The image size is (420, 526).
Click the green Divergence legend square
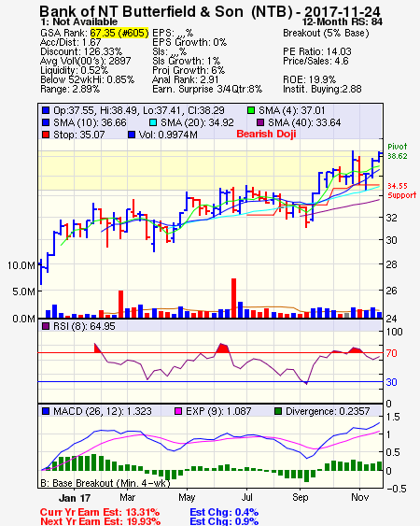pyautogui.click(x=278, y=411)
